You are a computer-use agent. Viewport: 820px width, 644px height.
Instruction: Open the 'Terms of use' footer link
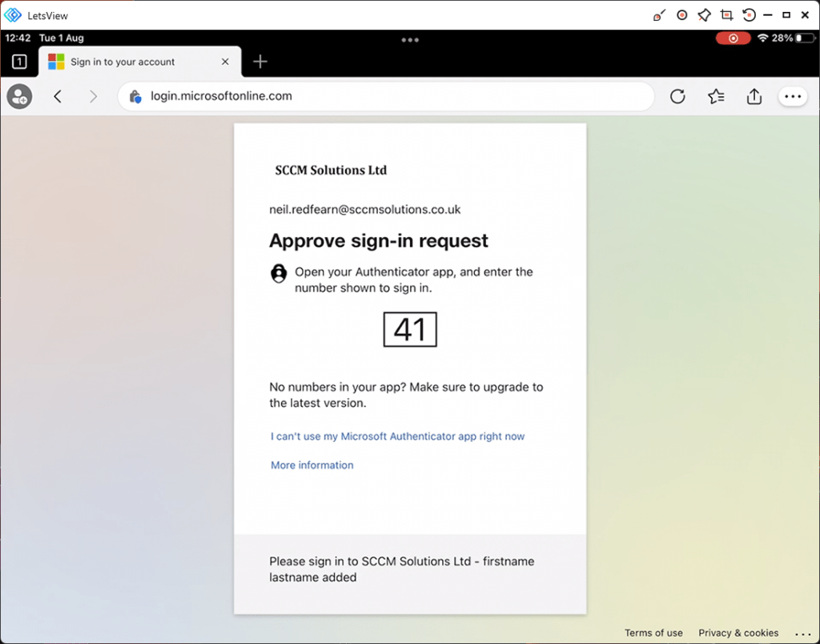click(653, 633)
